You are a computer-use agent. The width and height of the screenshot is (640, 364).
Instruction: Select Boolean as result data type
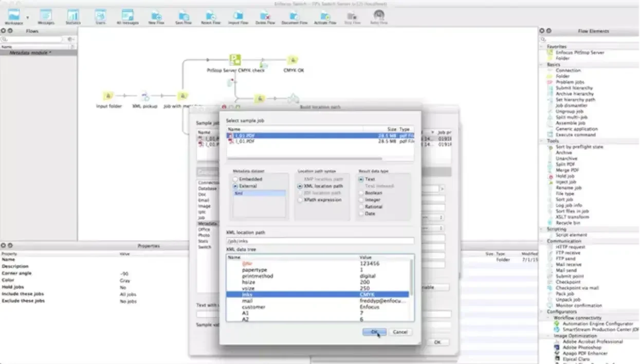361,193
